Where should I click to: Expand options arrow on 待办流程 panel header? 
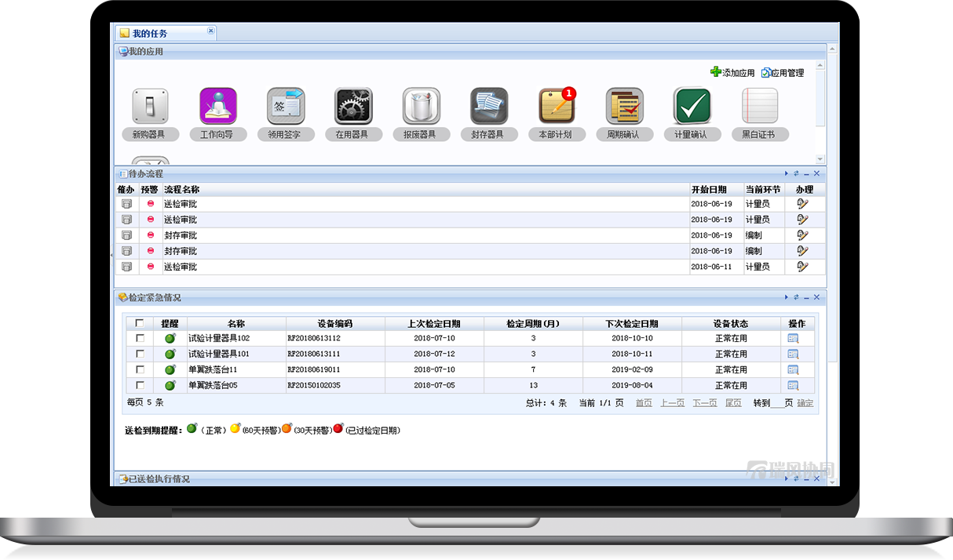(x=786, y=173)
